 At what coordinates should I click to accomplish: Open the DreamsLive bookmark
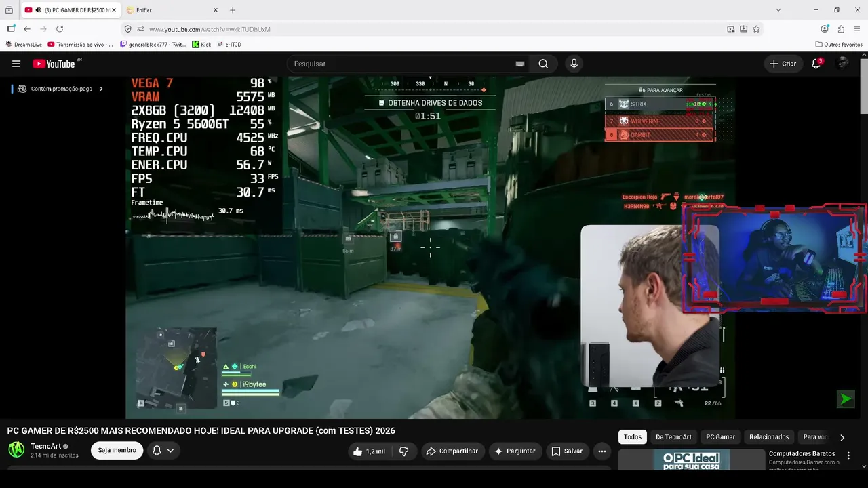[x=24, y=45]
